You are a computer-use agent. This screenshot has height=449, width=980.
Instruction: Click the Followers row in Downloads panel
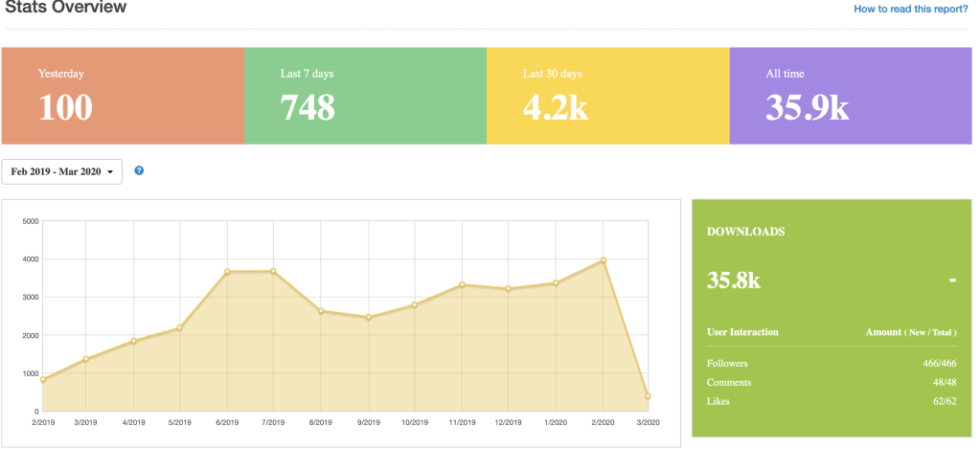tap(832, 364)
